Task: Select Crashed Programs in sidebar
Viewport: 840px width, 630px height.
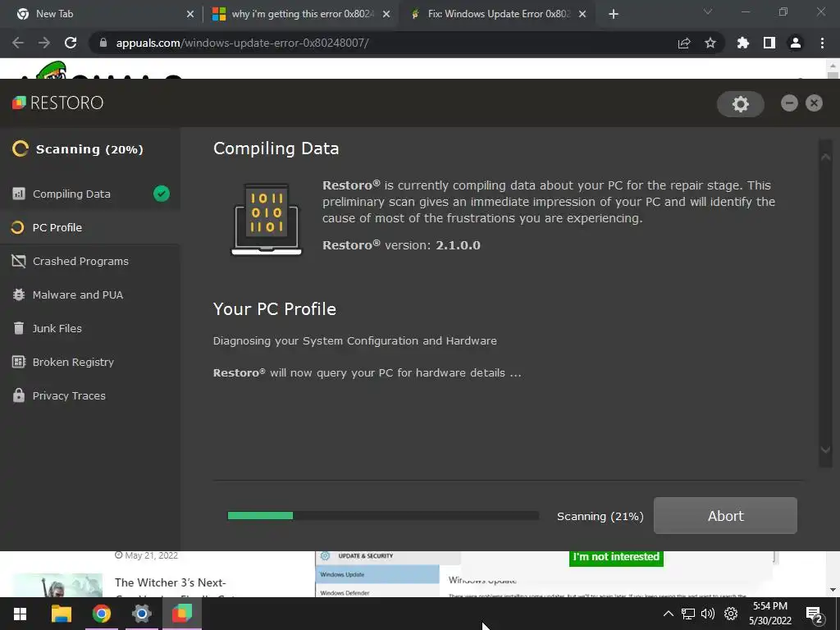Action: point(90,261)
